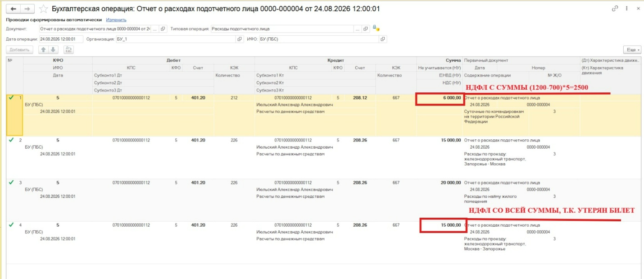Viewport: 644px width, 279px height.
Task: Toggle green checkmark on entry row 2
Action: 11,140
